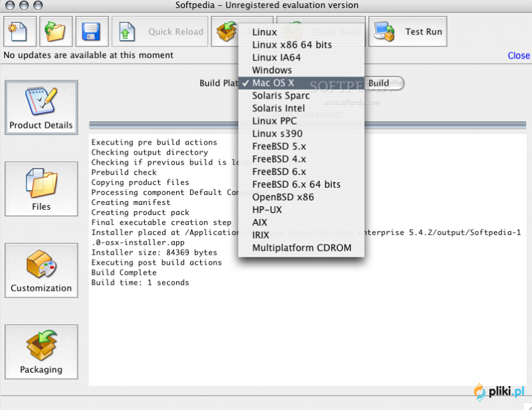Click 'Checking output directory' log line

tap(149, 152)
